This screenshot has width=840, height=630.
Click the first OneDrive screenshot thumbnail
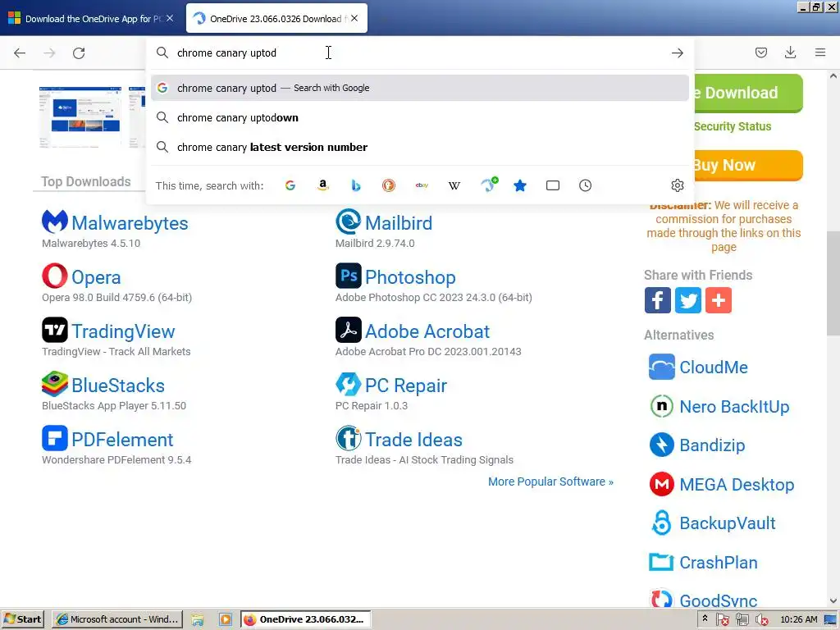coord(80,116)
